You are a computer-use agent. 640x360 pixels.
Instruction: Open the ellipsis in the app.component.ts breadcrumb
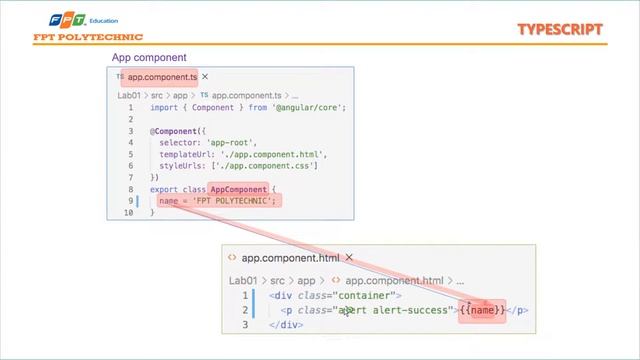(x=295, y=96)
